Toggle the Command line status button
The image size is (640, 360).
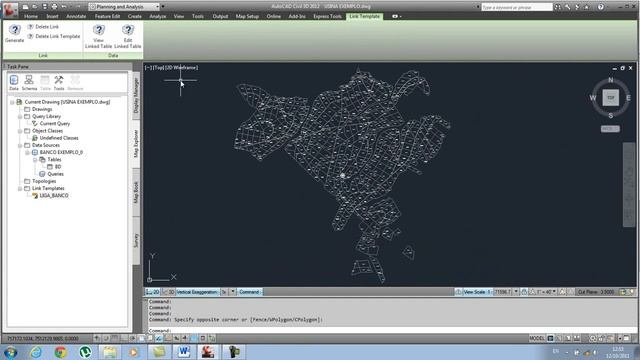coord(249,292)
